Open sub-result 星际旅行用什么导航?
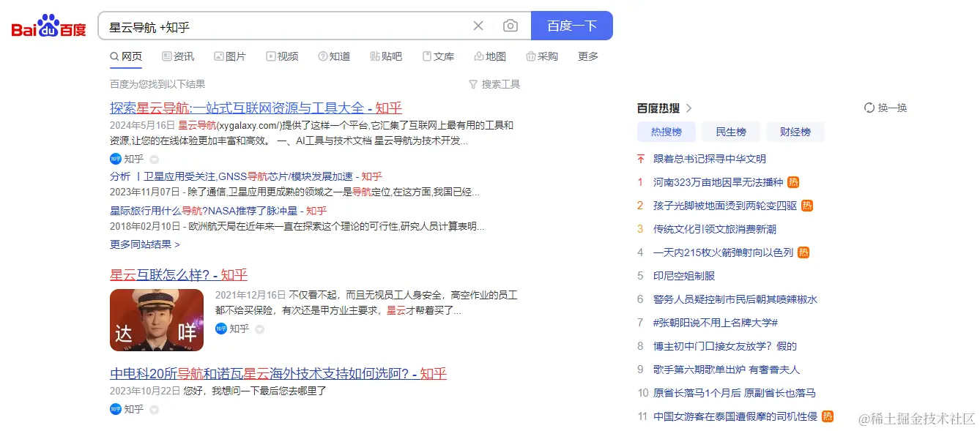Image resolution: width=980 pixels, height=431 pixels. point(218,210)
